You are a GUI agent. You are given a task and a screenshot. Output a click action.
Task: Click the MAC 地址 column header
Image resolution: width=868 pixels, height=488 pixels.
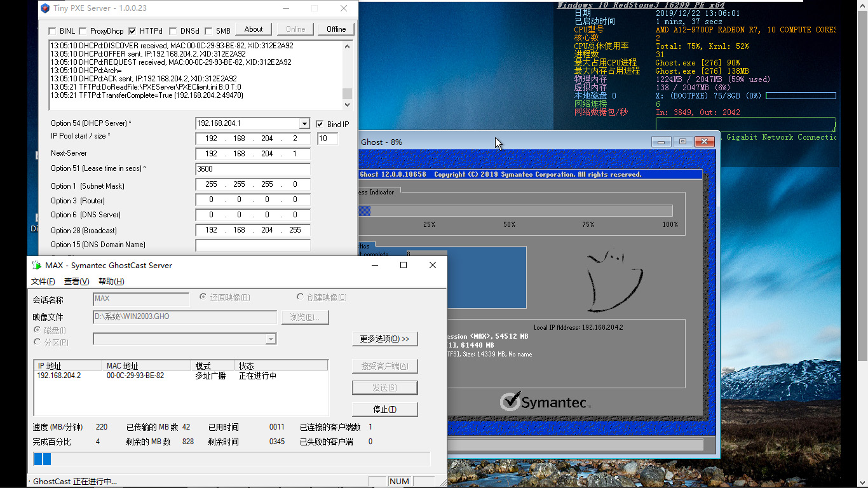click(x=147, y=365)
